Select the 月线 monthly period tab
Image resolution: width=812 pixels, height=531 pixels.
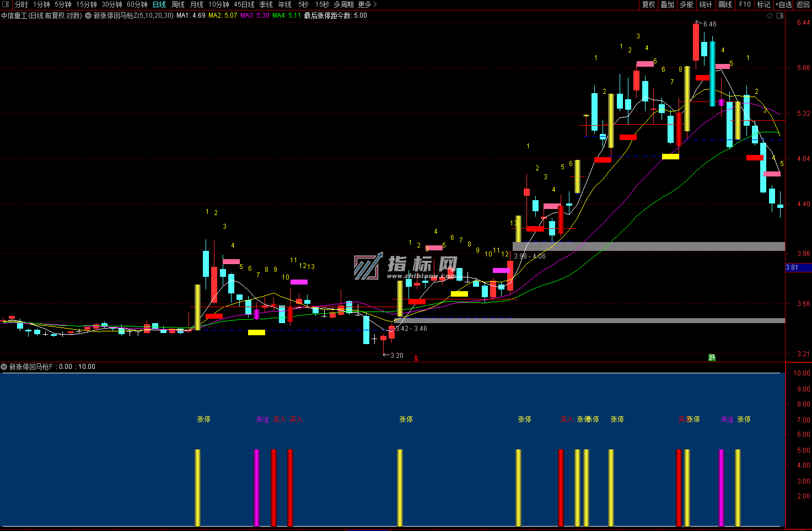(x=197, y=4)
